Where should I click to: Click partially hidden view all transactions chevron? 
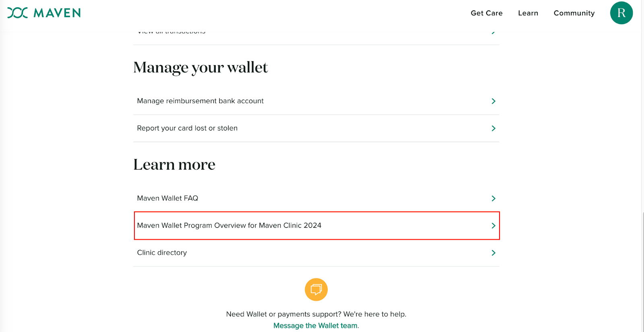click(x=493, y=32)
